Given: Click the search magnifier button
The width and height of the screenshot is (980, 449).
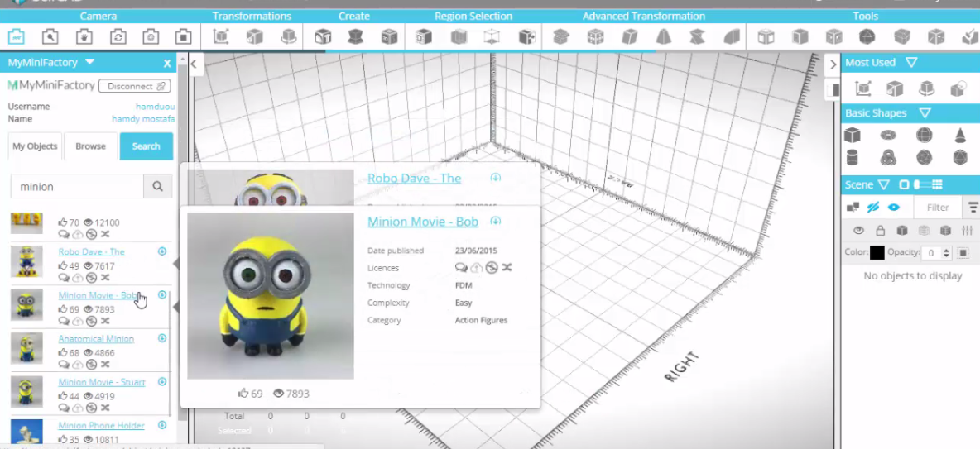Looking at the screenshot, I should tap(157, 186).
